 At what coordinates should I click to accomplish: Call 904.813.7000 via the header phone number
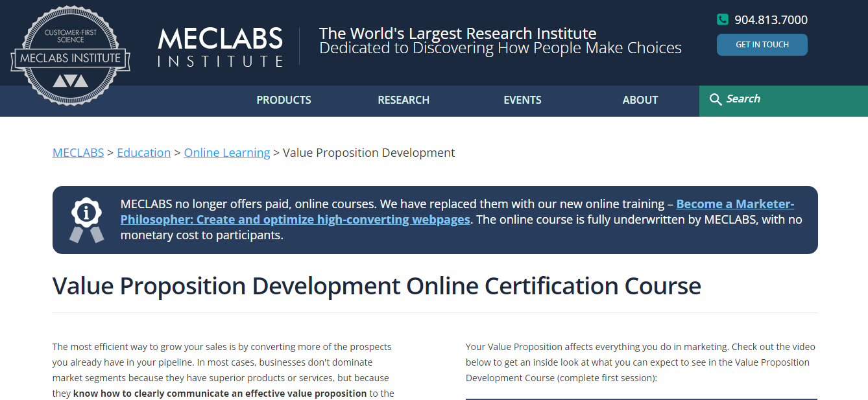[x=770, y=19]
